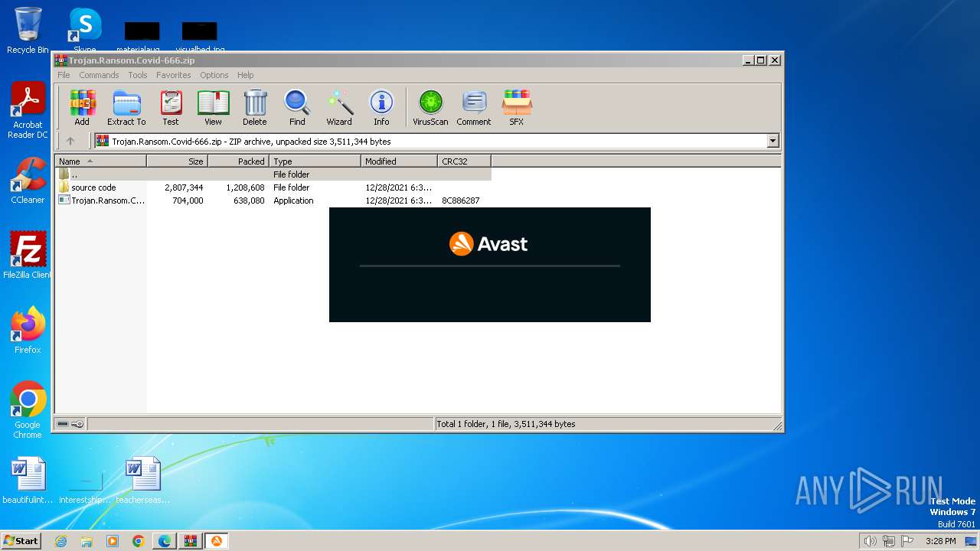Sort files by CRC32 column

click(x=464, y=161)
